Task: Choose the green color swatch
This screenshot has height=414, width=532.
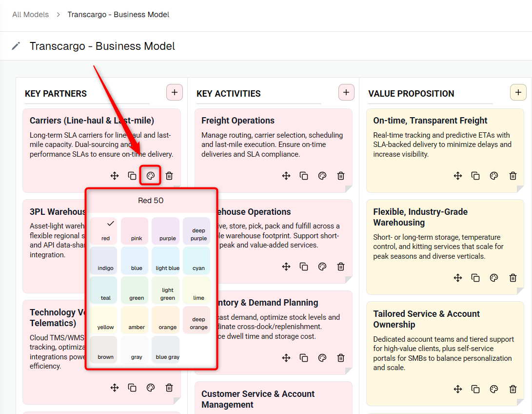Action: coord(135,290)
